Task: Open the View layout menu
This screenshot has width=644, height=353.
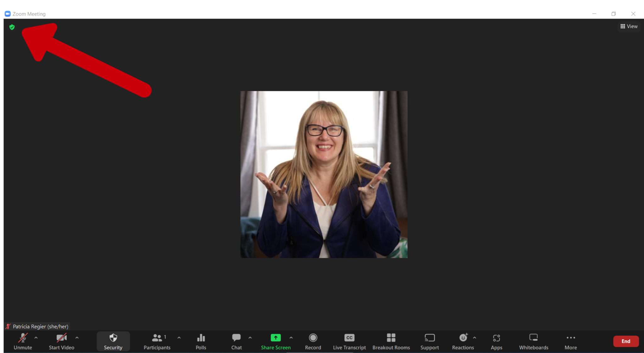Action: (x=629, y=26)
